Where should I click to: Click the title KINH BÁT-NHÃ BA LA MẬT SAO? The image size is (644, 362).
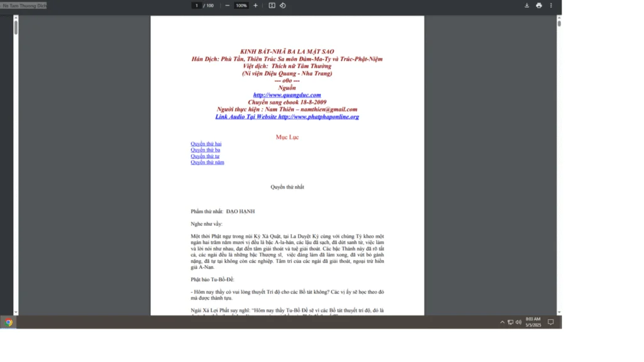tap(287, 52)
